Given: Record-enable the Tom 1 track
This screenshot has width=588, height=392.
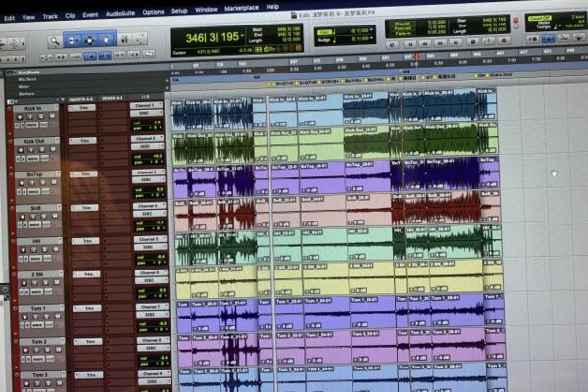Looking at the screenshot, I should coord(25,317).
